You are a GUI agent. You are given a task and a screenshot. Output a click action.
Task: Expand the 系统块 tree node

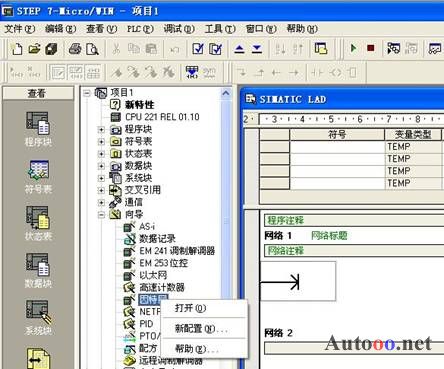tap(101, 178)
